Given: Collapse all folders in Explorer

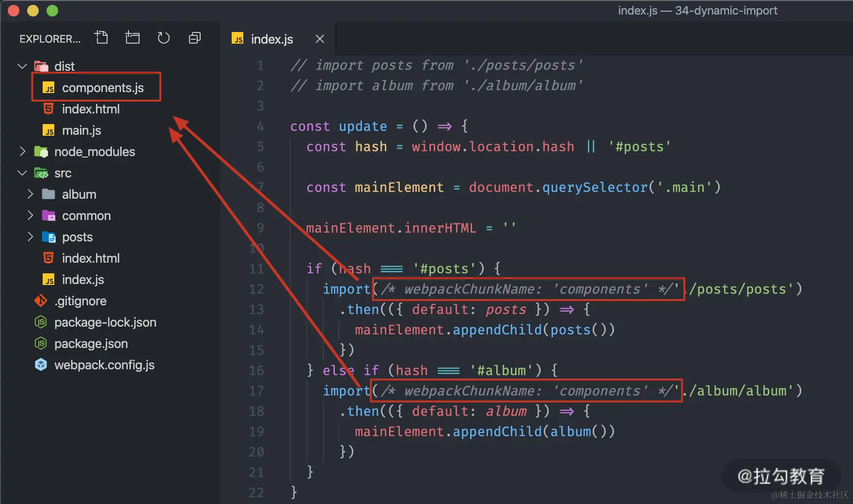Looking at the screenshot, I should click(194, 38).
